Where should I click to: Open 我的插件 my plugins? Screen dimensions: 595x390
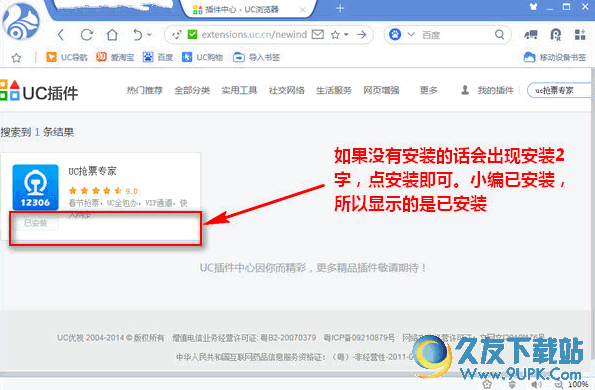(488, 90)
